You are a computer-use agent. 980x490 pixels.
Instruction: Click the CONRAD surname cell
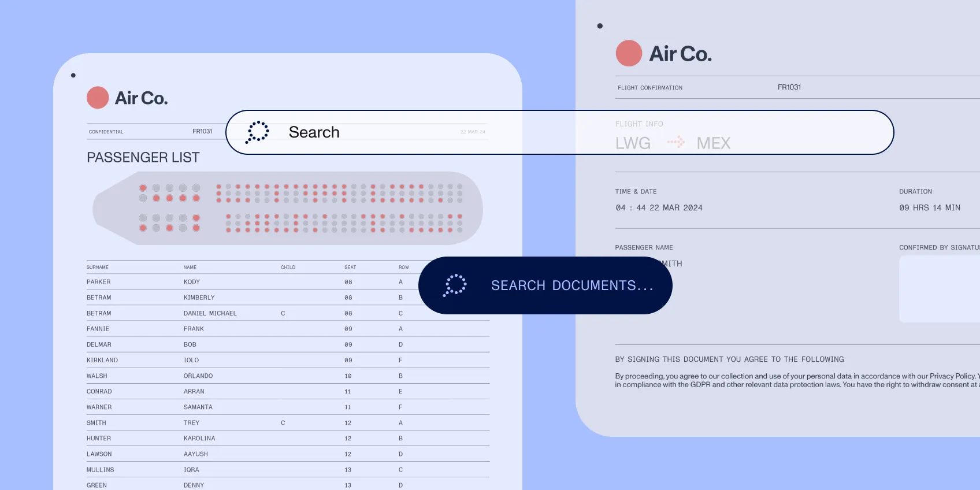click(99, 391)
